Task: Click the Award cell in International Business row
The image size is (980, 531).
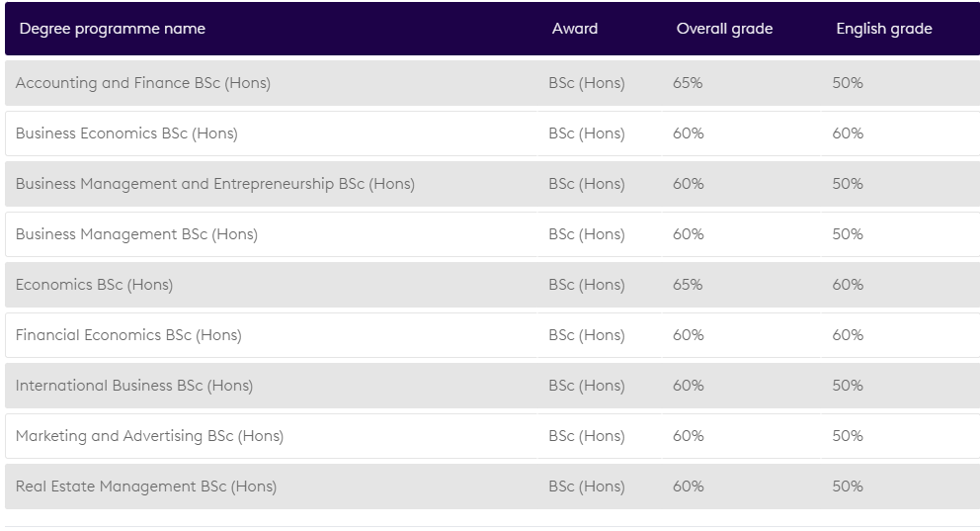Action: 587,386
